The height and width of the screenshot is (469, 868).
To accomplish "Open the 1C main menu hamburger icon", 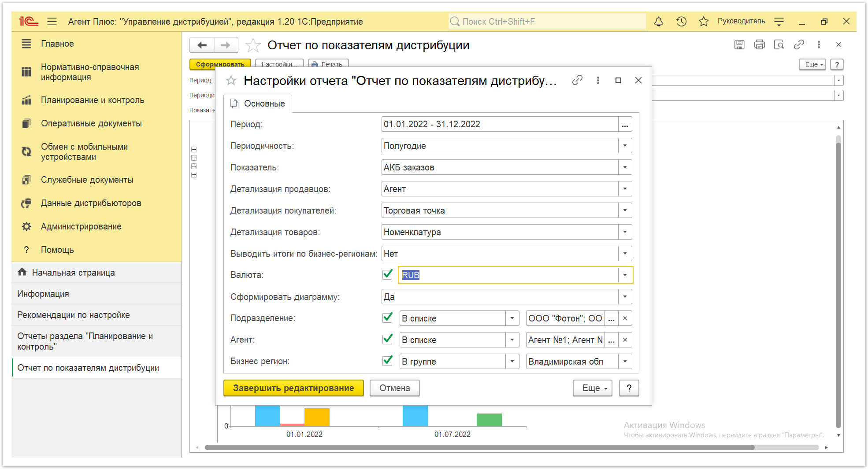I will [52, 21].
